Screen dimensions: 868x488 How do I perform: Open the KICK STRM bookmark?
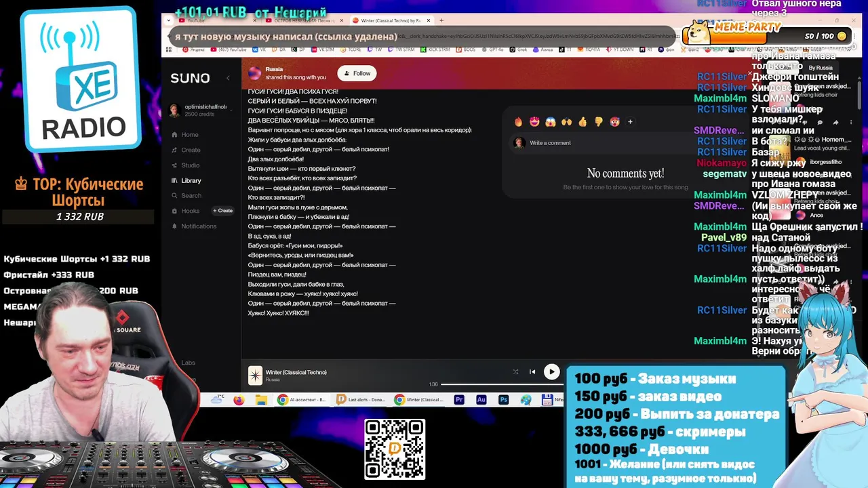(x=435, y=49)
